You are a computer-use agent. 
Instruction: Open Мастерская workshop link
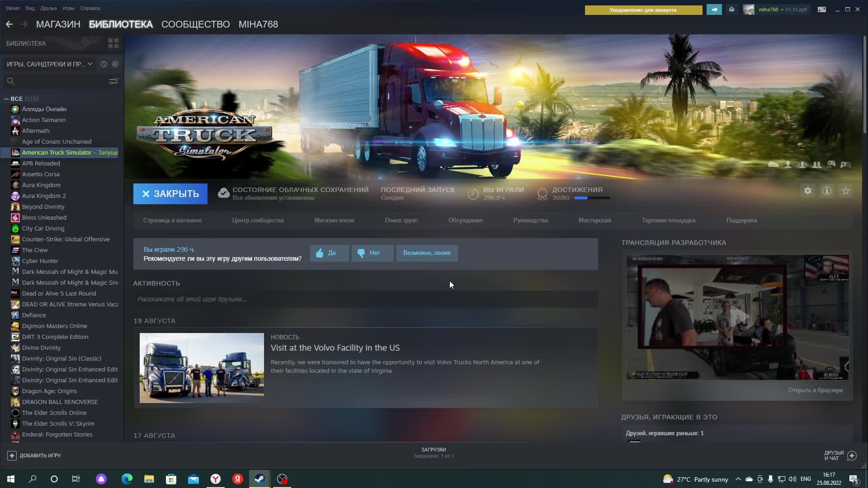[594, 221]
